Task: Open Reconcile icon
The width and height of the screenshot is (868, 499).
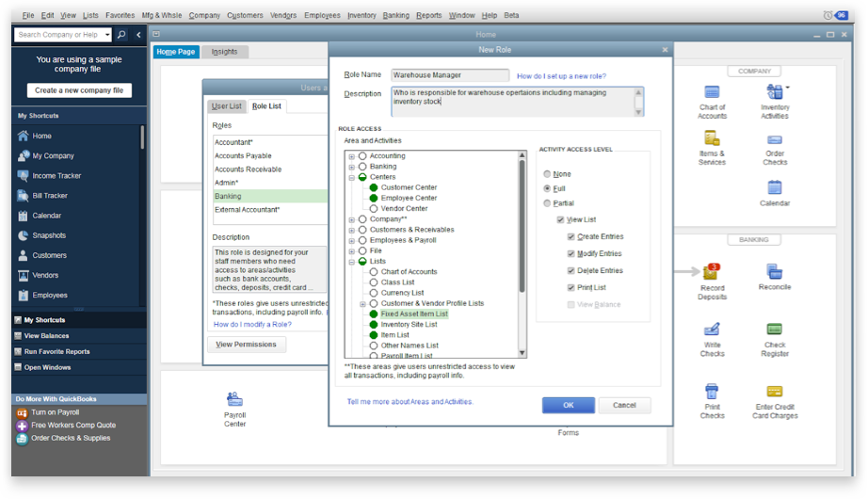Action: tap(775, 271)
